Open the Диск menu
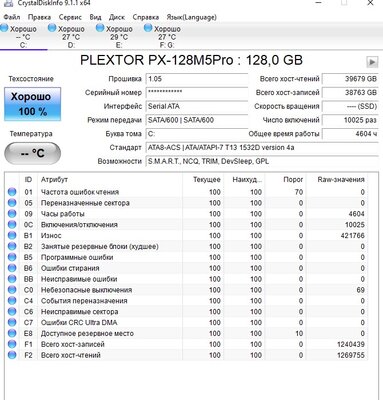The height and width of the screenshot is (400, 383). coord(117,17)
